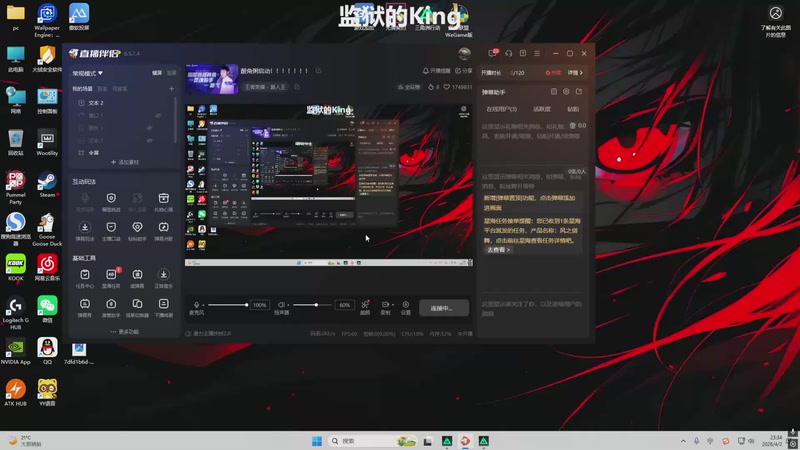
Task: Adjust the microphone volume slider
Action: [x=228, y=305]
